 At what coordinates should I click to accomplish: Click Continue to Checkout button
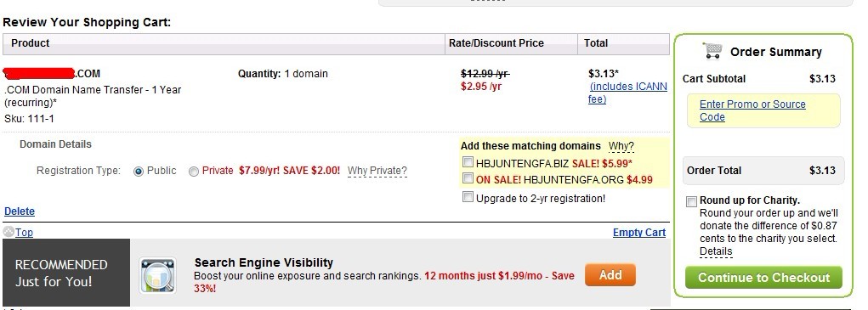(x=763, y=278)
